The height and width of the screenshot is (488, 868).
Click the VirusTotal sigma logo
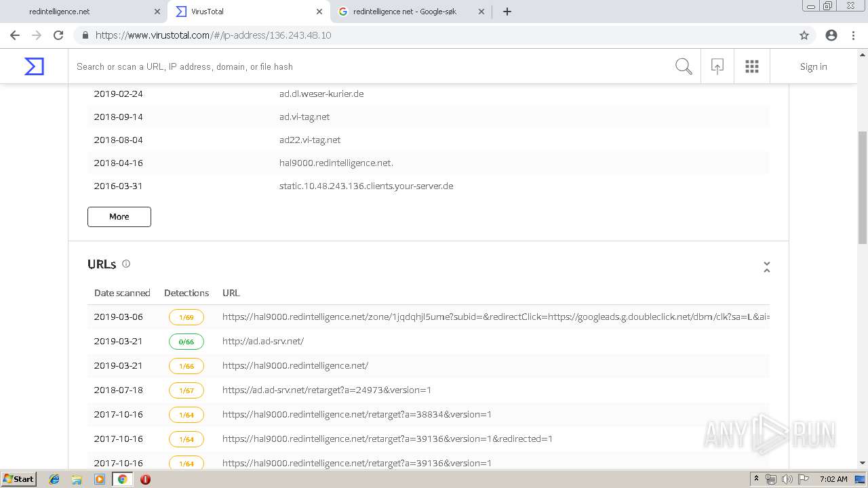[34, 66]
